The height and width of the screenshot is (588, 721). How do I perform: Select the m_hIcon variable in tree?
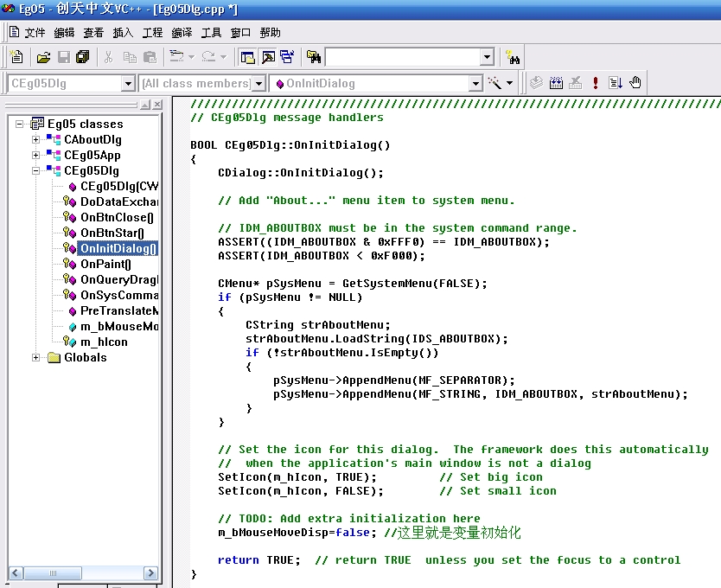click(104, 342)
